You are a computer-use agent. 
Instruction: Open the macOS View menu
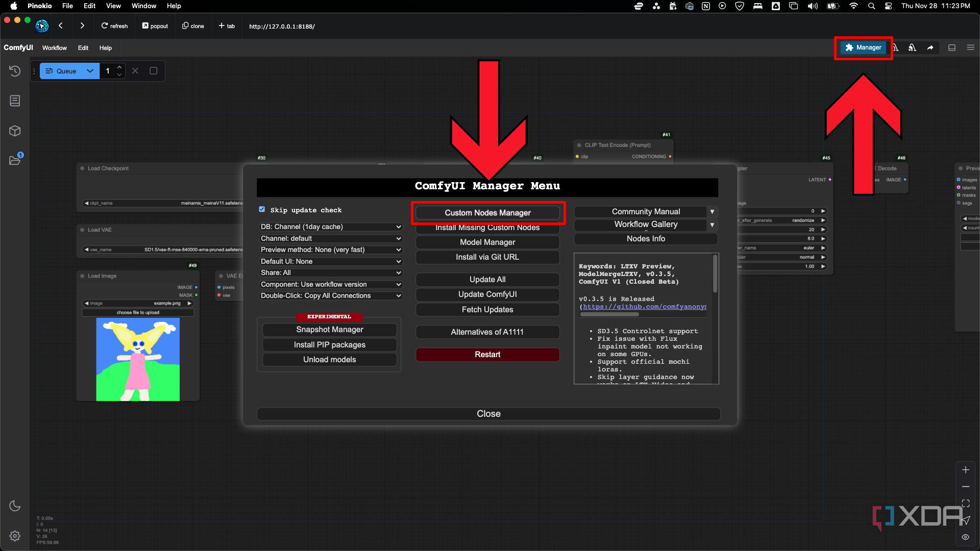tap(113, 6)
